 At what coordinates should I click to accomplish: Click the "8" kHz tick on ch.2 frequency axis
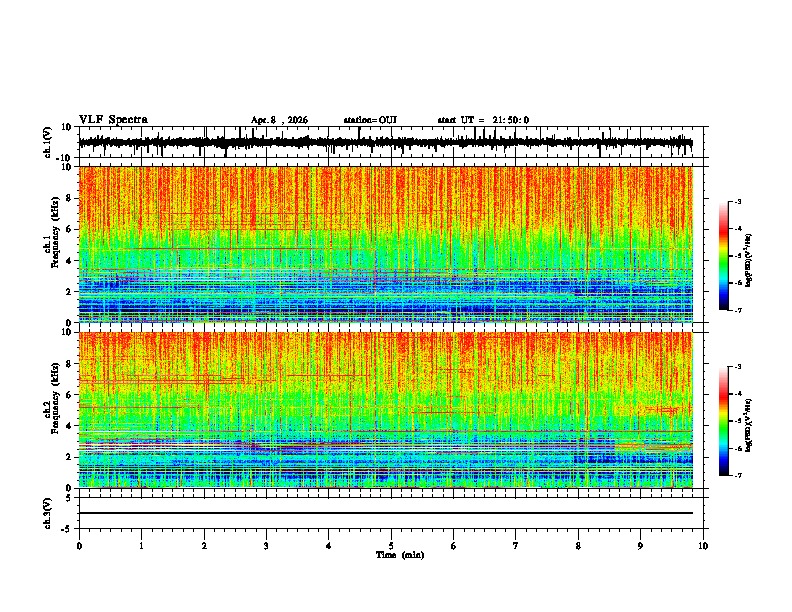(x=69, y=364)
